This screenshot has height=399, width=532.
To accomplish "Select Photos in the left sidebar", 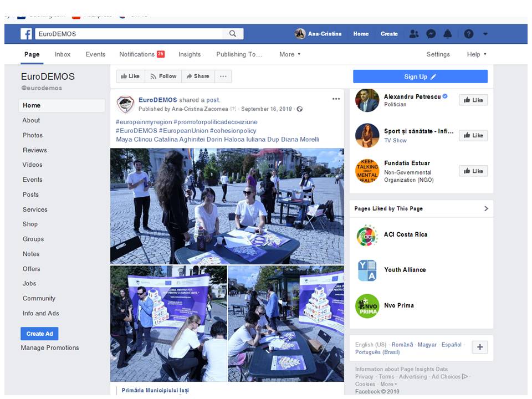I will tap(33, 135).
